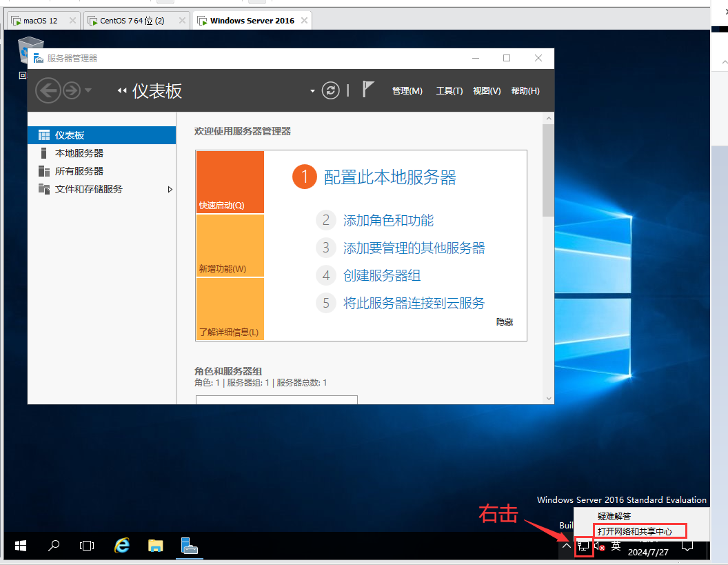The width and height of the screenshot is (728, 565).
Task: Click the muted volume tray icon
Action: tap(599, 546)
